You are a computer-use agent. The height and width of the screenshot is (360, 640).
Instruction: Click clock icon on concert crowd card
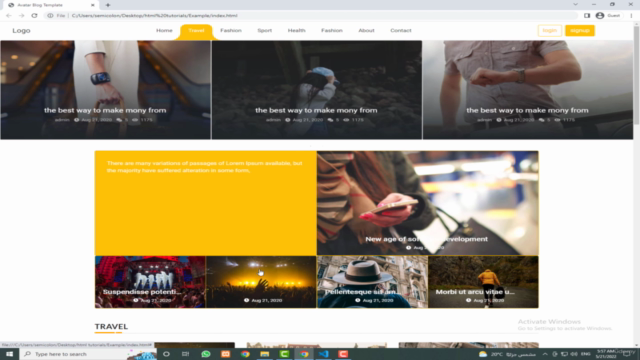click(x=247, y=300)
